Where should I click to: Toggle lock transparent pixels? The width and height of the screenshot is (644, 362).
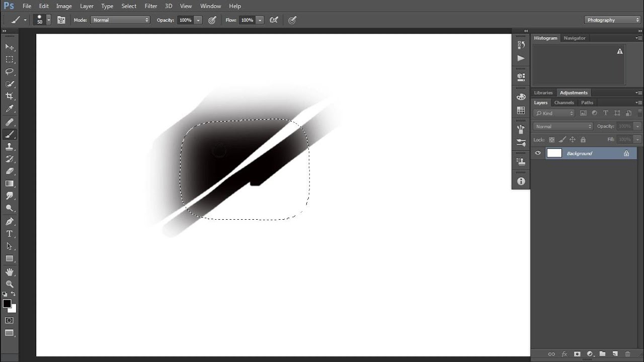coord(551,140)
